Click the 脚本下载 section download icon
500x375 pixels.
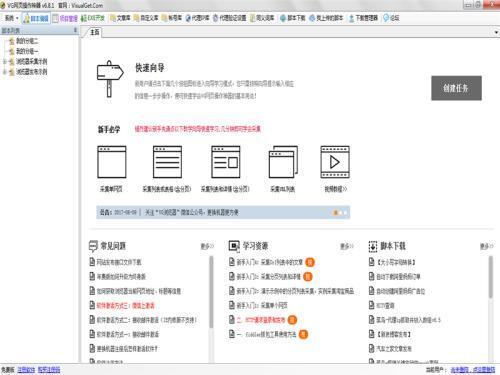click(x=373, y=246)
